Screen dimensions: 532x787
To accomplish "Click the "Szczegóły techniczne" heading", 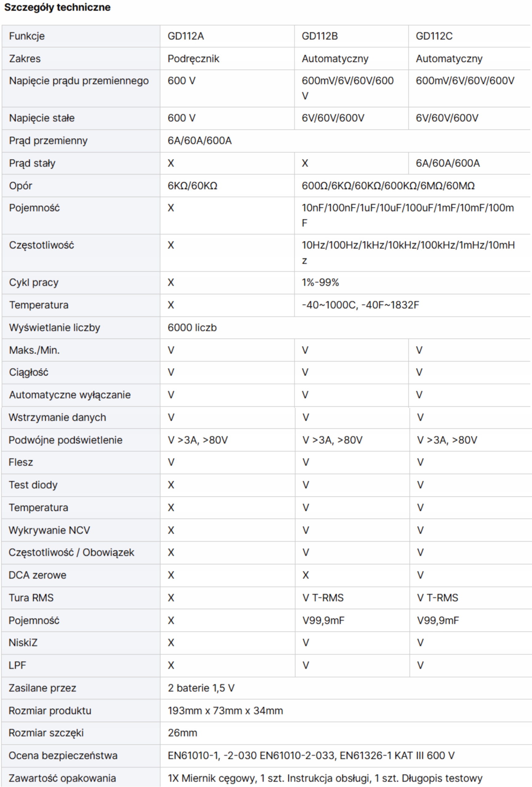I will pyautogui.click(x=57, y=7).
